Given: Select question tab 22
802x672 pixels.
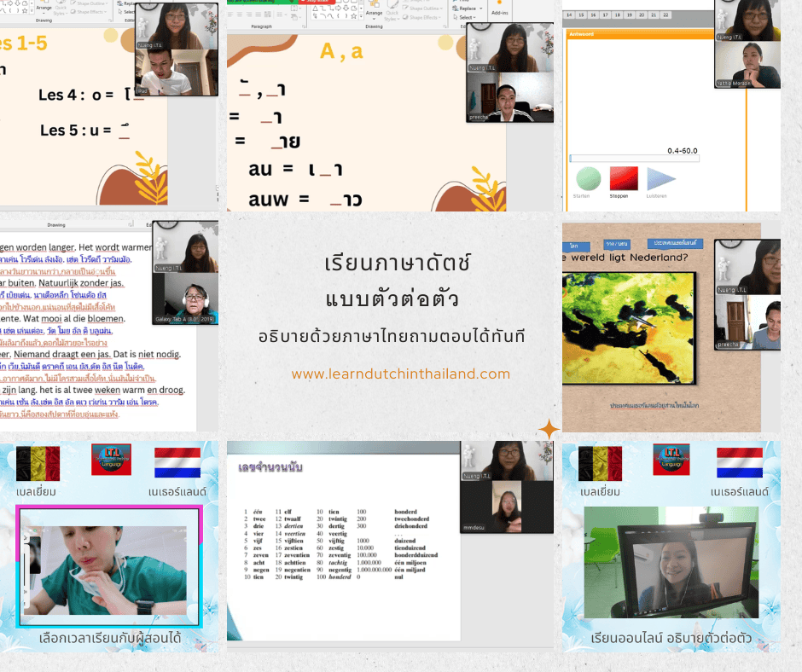Looking at the screenshot, I should [x=665, y=14].
